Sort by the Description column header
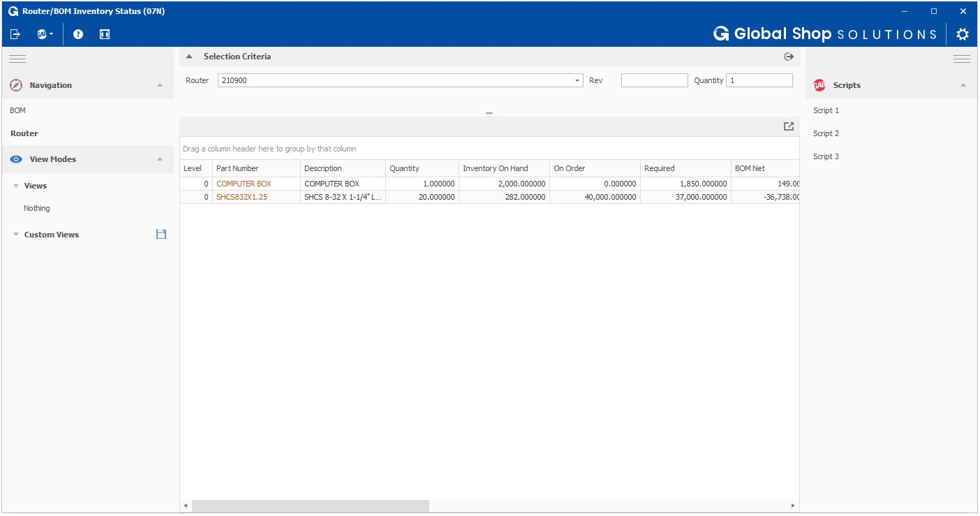This screenshot has width=980, height=516. pos(343,168)
